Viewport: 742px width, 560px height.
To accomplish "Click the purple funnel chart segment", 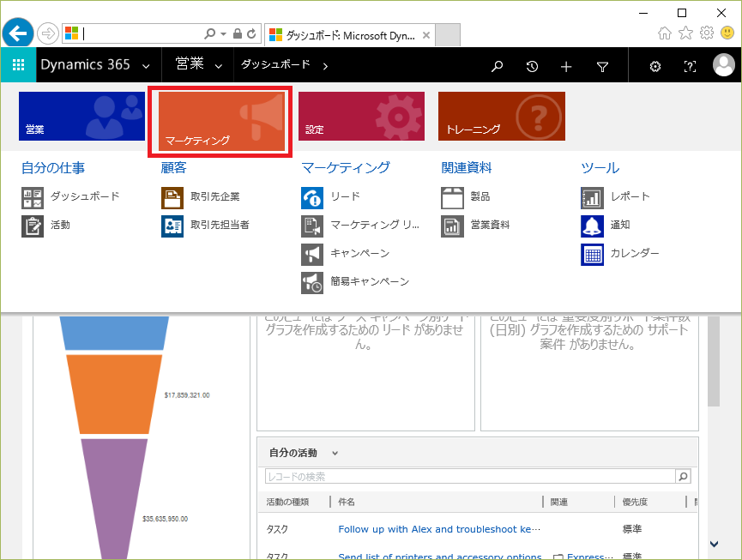I will coord(114,499).
